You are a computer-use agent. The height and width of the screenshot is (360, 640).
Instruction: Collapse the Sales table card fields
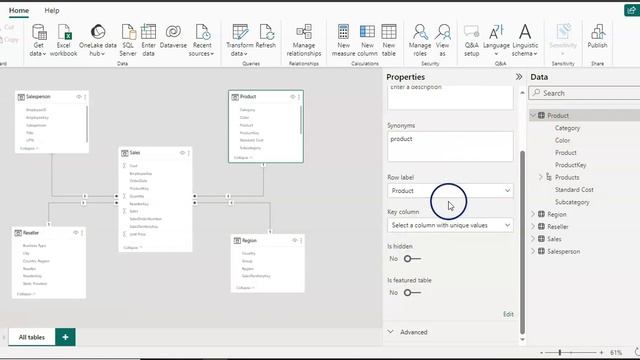coord(133,247)
